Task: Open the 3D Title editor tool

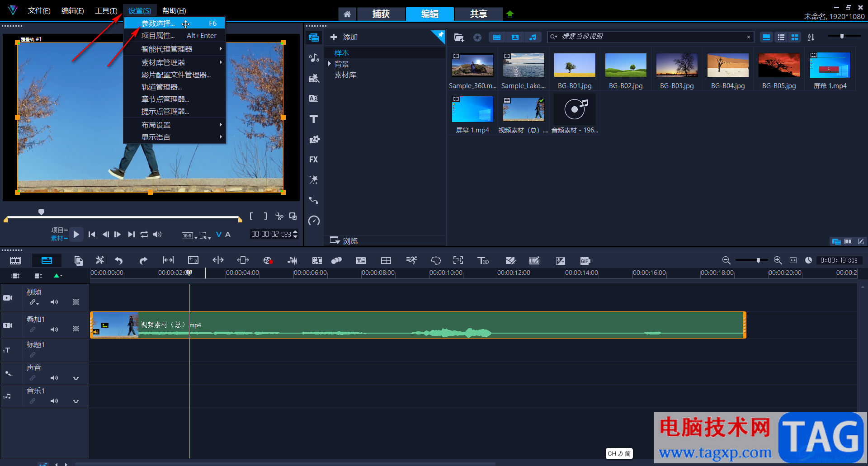Action: [x=483, y=260]
